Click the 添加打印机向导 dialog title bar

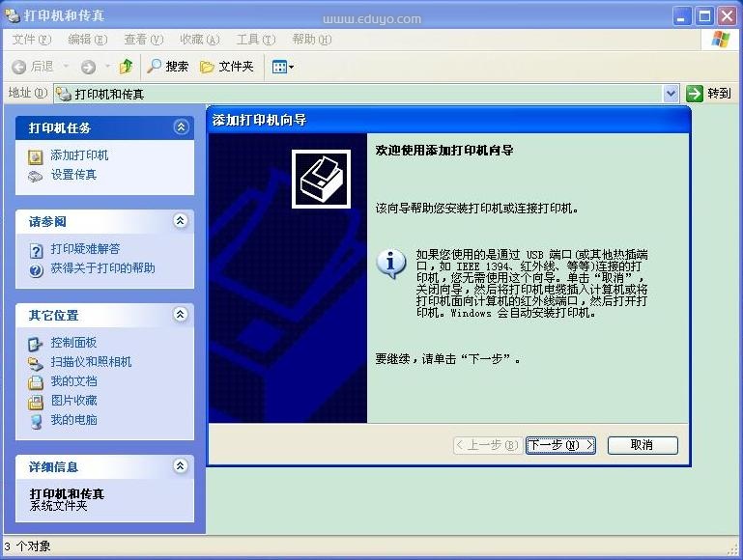coord(448,121)
